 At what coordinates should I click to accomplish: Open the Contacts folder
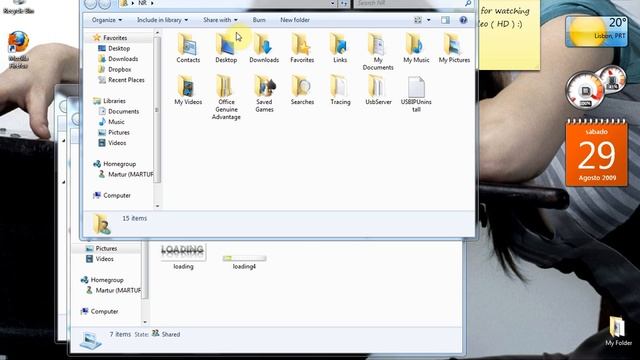(188, 48)
